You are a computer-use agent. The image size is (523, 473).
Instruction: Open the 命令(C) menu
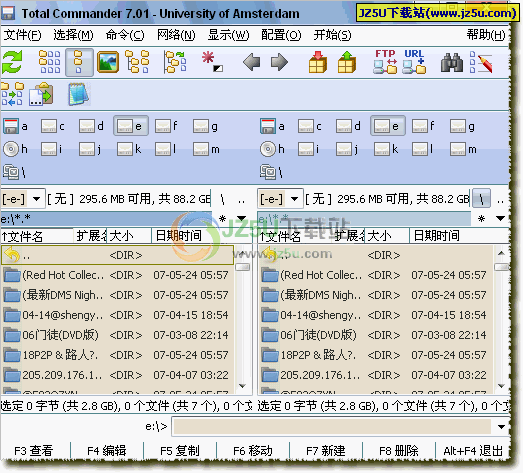pos(125,35)
